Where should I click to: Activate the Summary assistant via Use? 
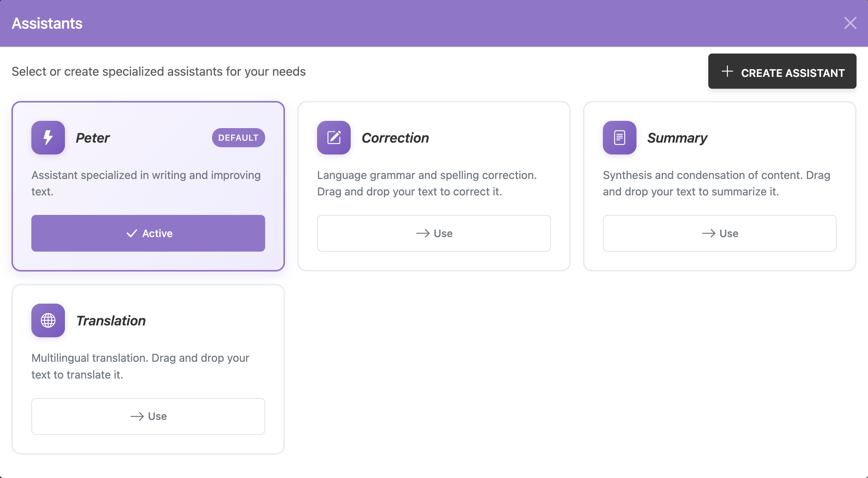[719, 233]
